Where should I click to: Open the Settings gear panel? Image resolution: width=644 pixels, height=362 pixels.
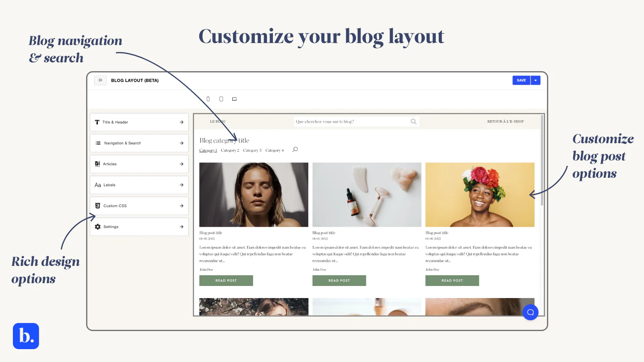point(139,227)
